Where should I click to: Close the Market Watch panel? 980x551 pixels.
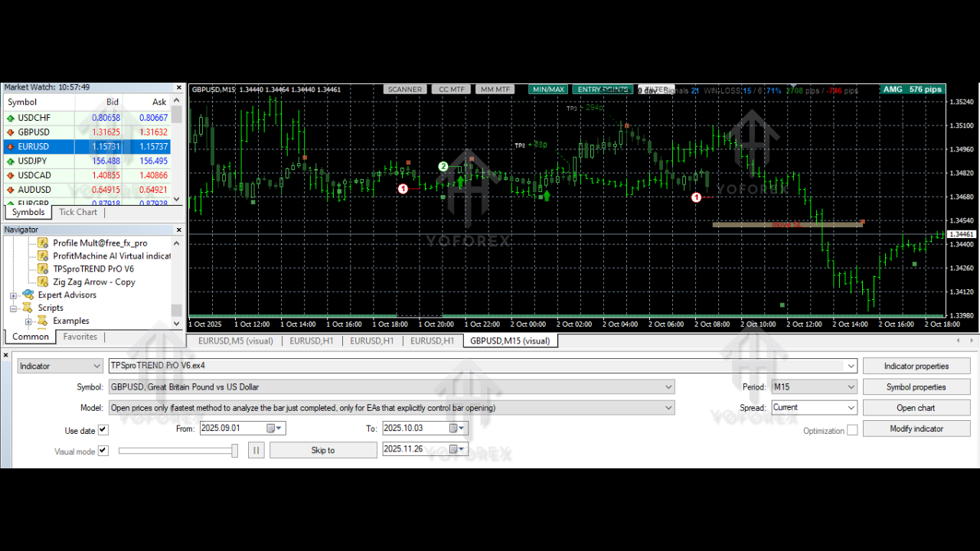click(179, 87)
